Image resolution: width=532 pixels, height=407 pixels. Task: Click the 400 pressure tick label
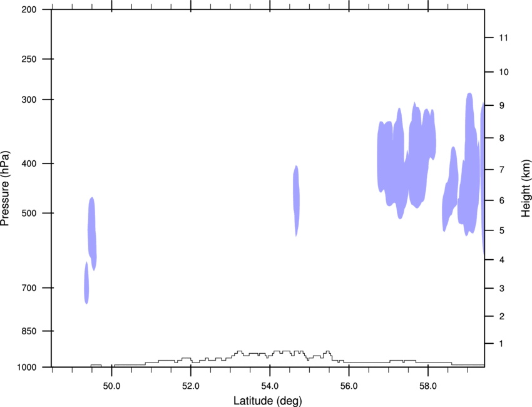29,163
